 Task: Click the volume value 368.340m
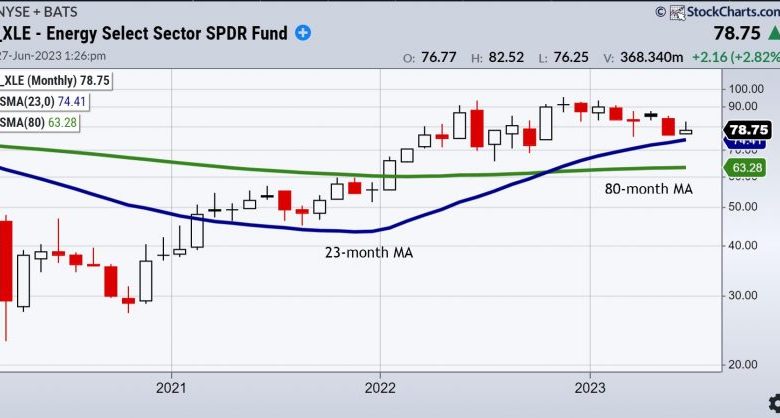pyautogui.click(x=652, y=57)
